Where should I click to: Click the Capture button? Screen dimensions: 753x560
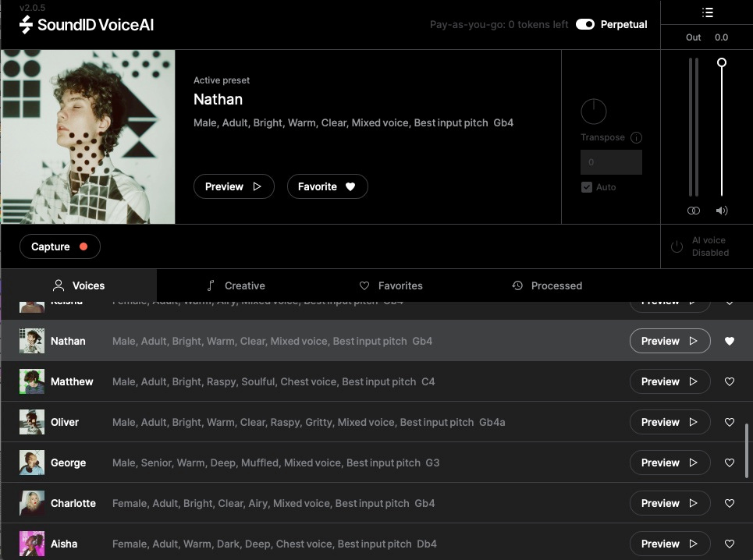[x=60, y=246]
